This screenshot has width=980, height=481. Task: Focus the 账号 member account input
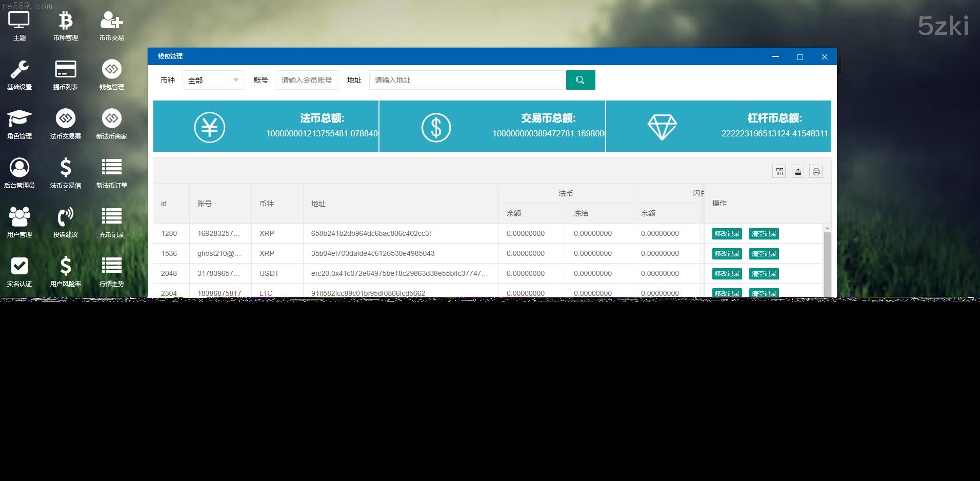click(x=306, y=80)
